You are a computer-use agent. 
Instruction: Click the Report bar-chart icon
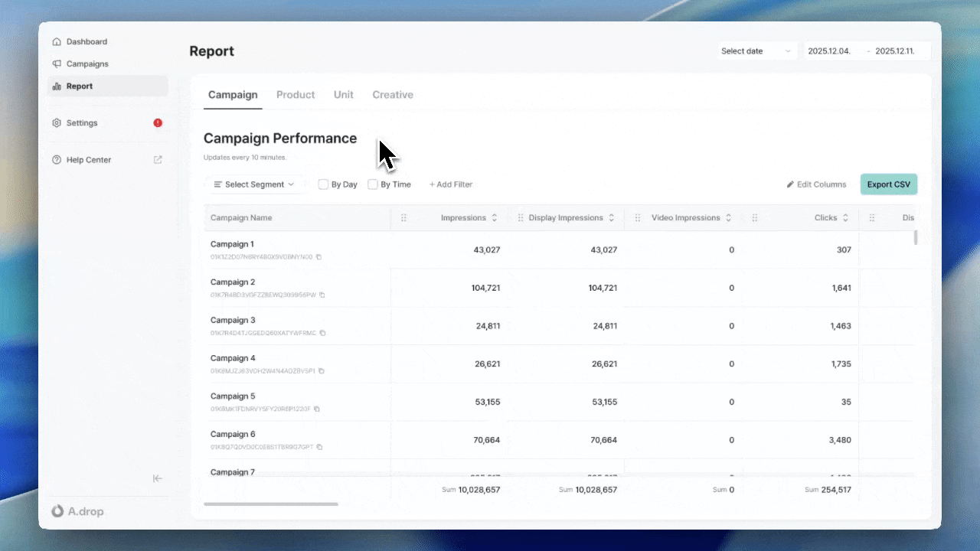(56, 86)
